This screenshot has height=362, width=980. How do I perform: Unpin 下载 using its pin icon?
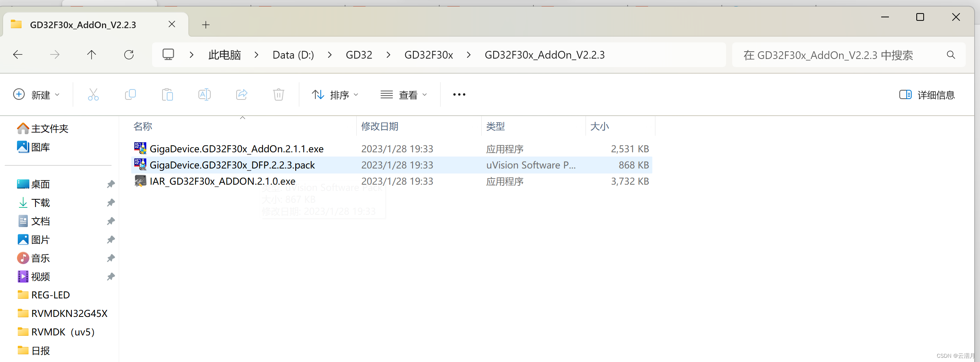pos(111,203)
